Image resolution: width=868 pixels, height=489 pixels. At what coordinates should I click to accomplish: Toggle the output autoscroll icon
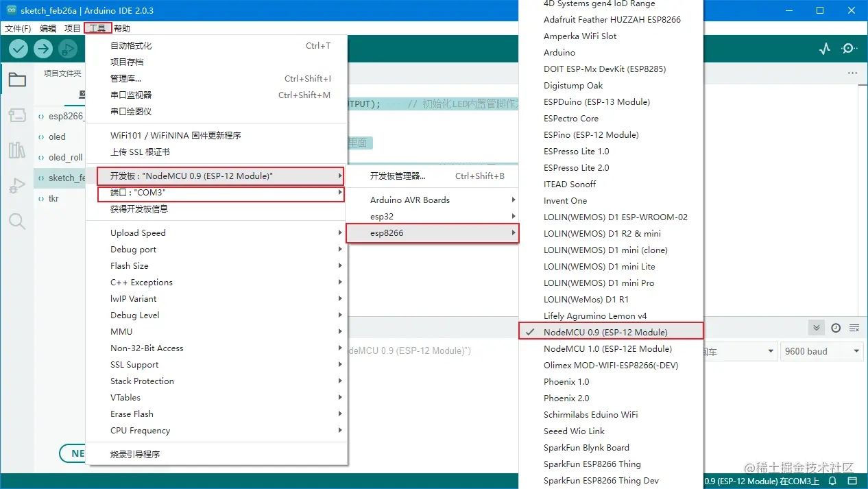tap(816, 328)
